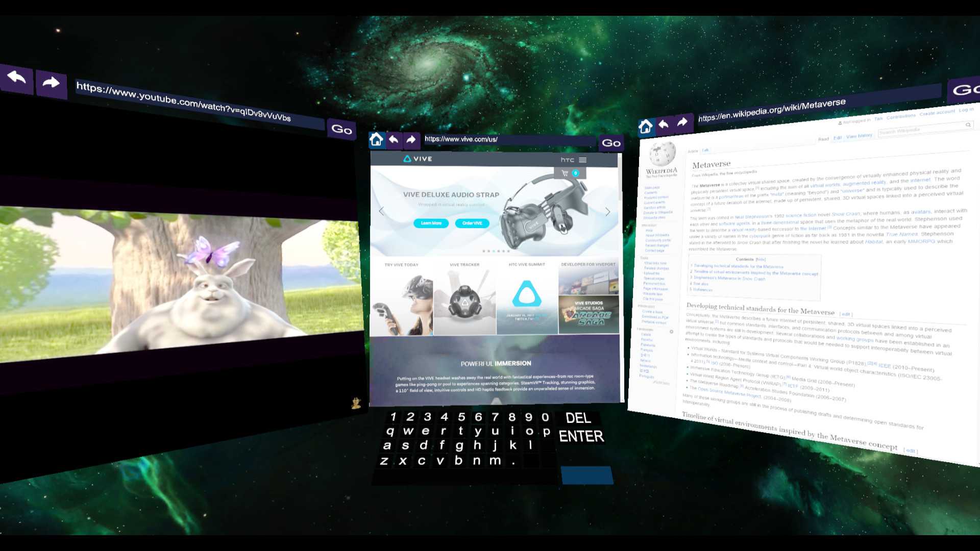
Task: Show previous carousel slide on Vive page
Action: click(x=381, y=211)
